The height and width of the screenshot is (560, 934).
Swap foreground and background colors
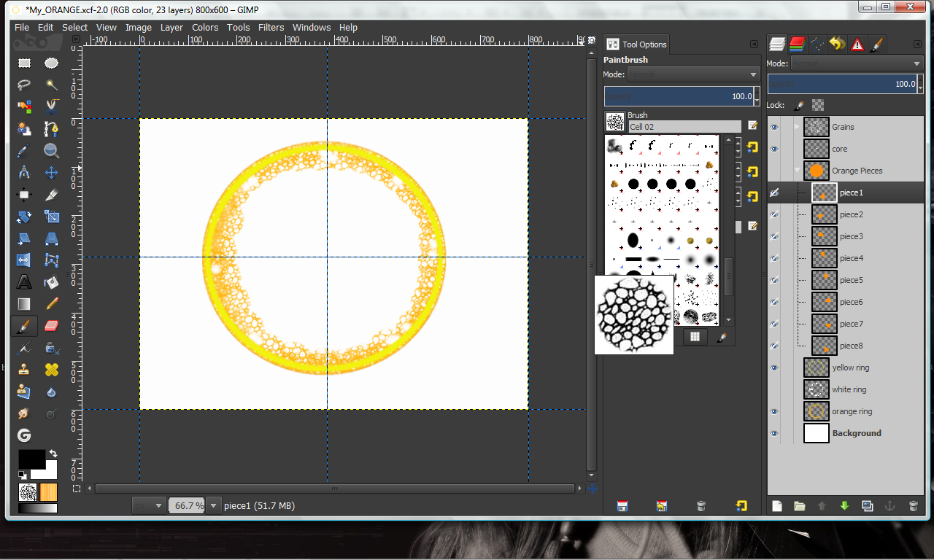[x=53, y=454]
